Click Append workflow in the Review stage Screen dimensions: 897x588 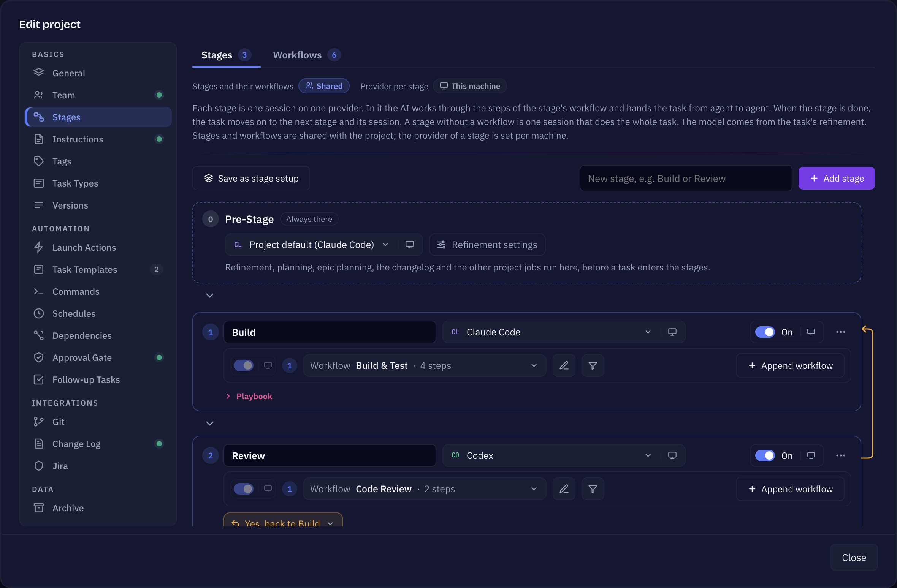click(790, 489)
